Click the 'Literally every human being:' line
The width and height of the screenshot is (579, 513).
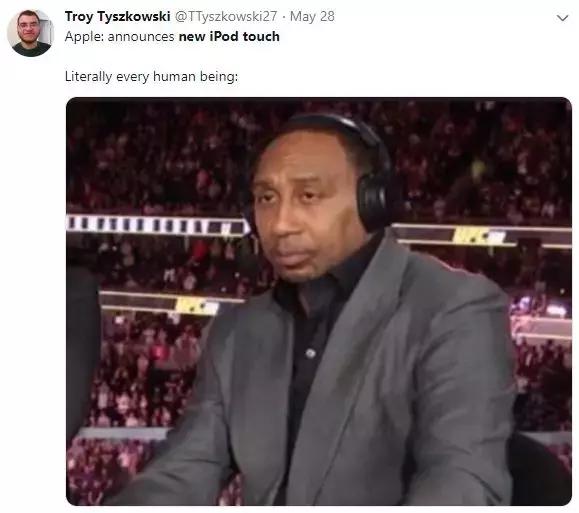point(151,76)
